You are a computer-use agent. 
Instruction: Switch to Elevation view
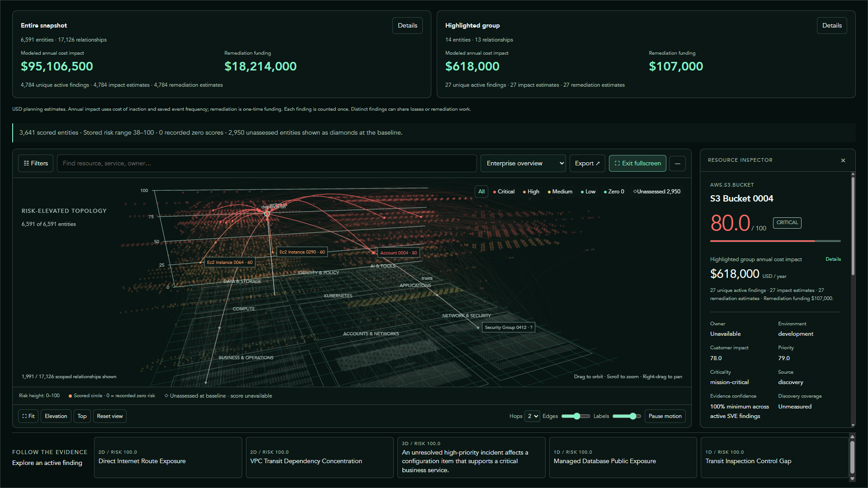click(x=56, y=416)
